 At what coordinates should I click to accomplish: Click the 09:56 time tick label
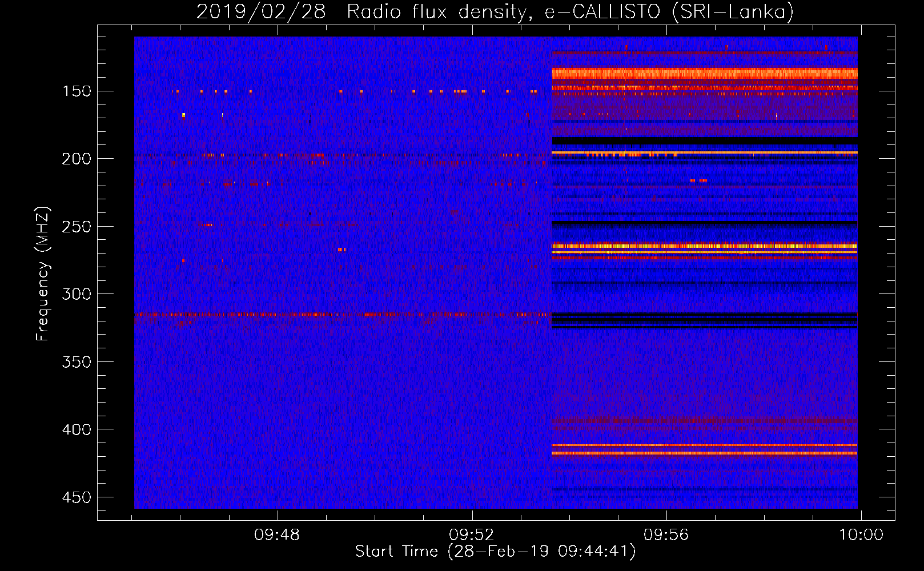coord(666,535)
